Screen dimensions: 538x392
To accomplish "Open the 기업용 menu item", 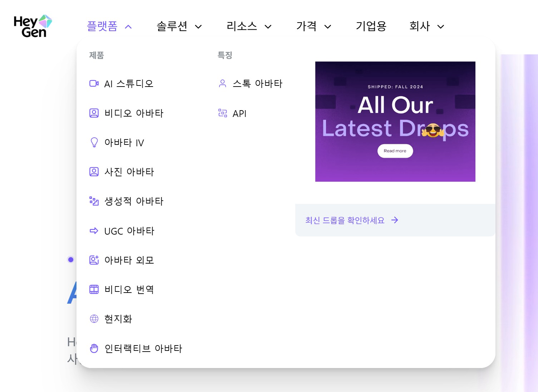I will point(371,26).
